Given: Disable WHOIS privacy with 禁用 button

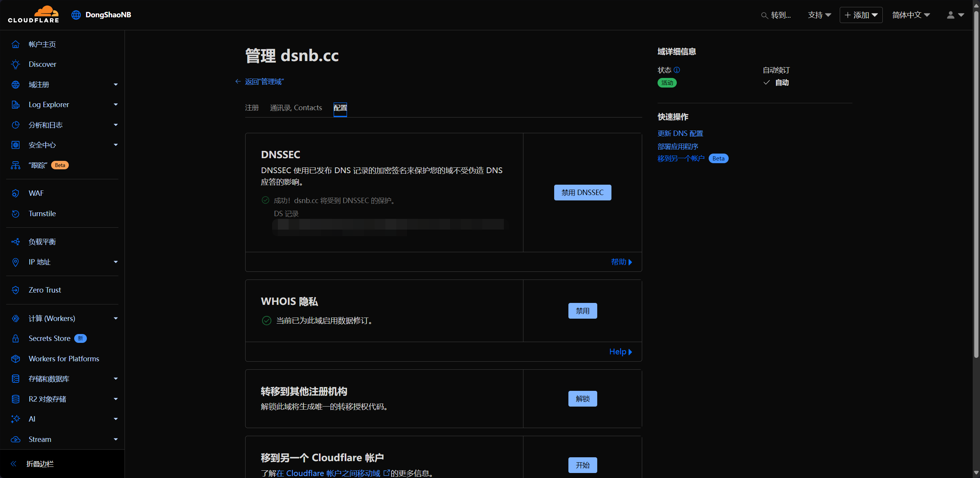Looking at the screenshot, I should 582,311.
